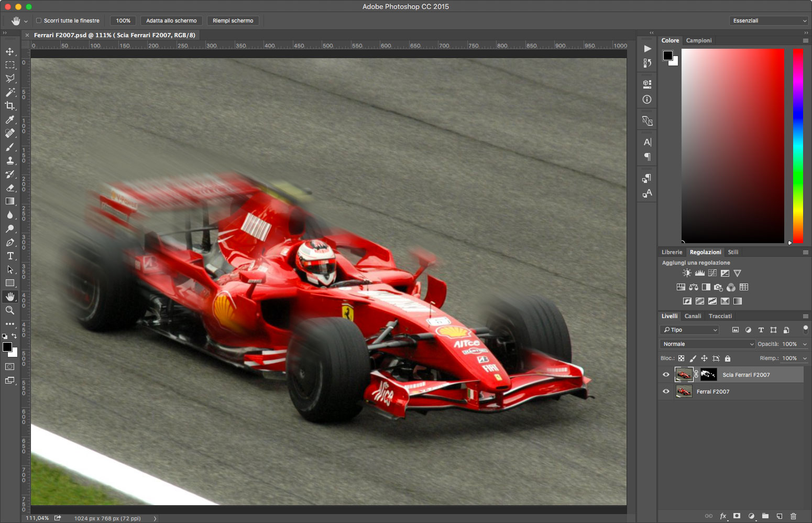The image size is (812, 523).
Task: Click the zoom percentage field 111,04%
Action: click(x=37, y=518)
